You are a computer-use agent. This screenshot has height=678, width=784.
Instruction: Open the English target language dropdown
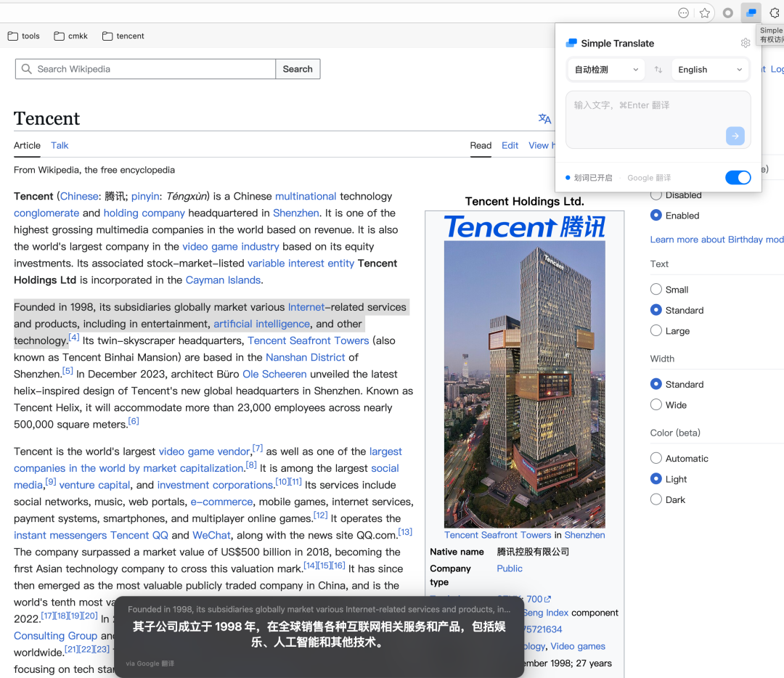[x=710, y=69]
